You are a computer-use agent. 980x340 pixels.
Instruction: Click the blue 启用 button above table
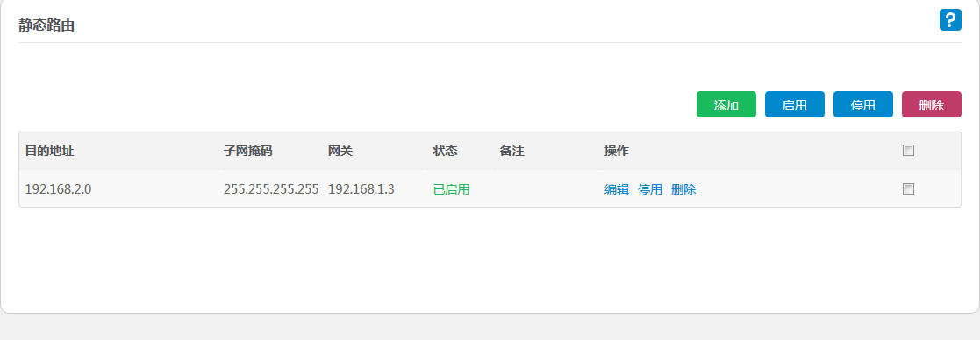tap(794, 105)
